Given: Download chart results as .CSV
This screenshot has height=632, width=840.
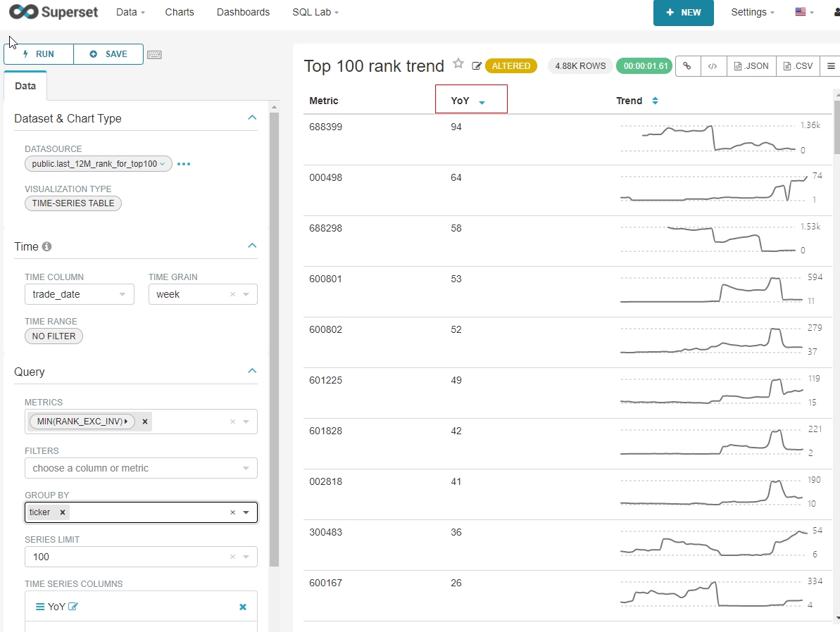Looking at the screenshot, I should tap(797, 65).
